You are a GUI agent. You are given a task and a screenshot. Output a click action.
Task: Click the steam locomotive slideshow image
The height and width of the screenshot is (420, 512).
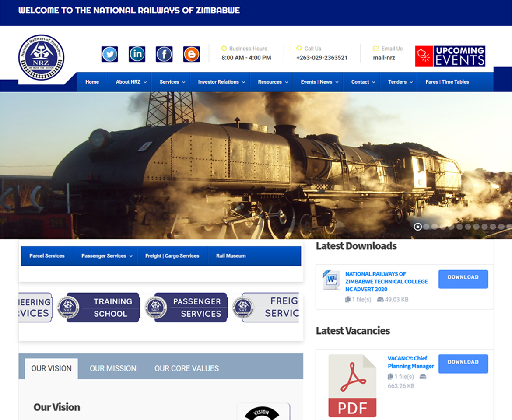(256, 165)
